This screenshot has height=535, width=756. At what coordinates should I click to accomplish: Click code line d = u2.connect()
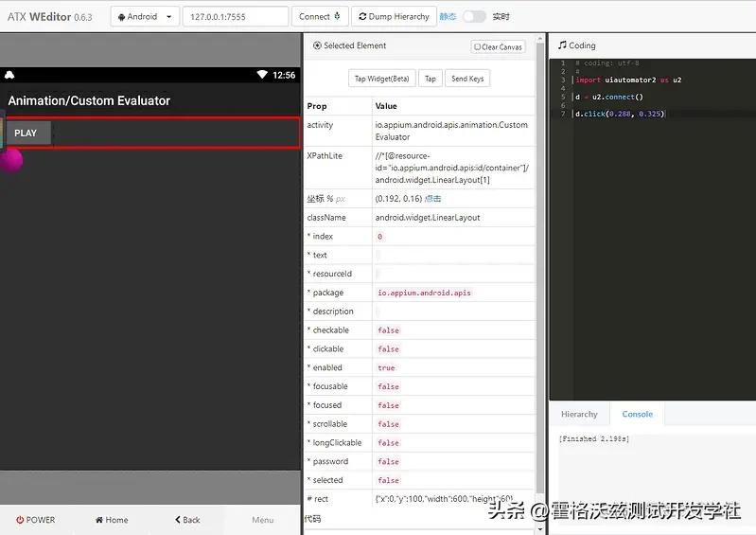(609, 97)
